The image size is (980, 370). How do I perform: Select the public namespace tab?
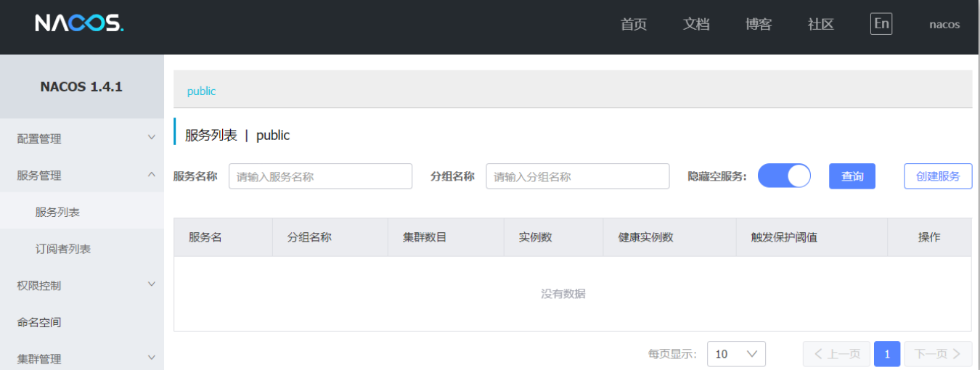[201, 91]
